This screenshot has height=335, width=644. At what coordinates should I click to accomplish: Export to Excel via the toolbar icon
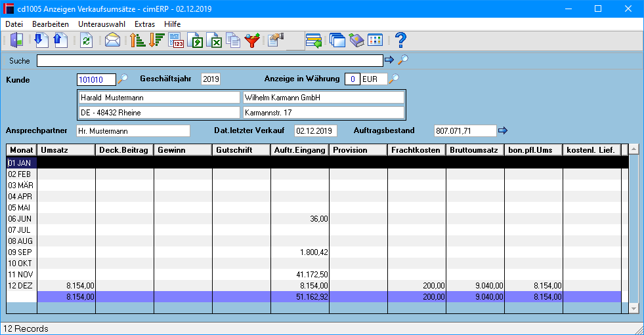(x=215, y=41)
